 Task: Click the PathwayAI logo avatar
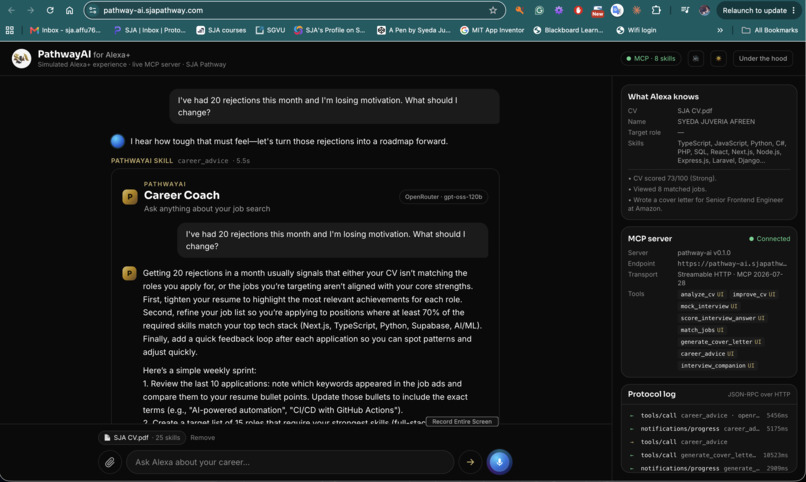[22, 59]
